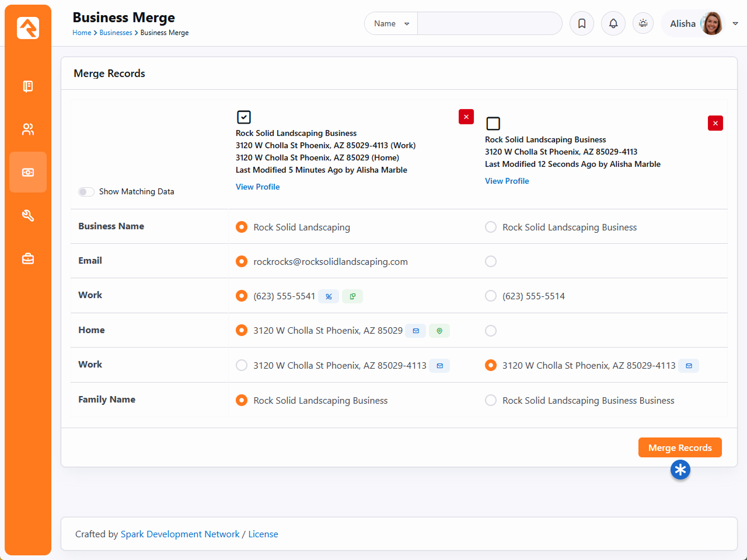This screenshot has width=747, height=560.
Task: Open the wrench Tools sidebar icon
Action: click(x=28, y=216)
